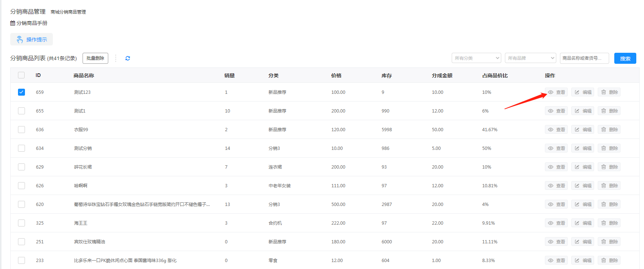Edit product with ID 233

(583, 260)
